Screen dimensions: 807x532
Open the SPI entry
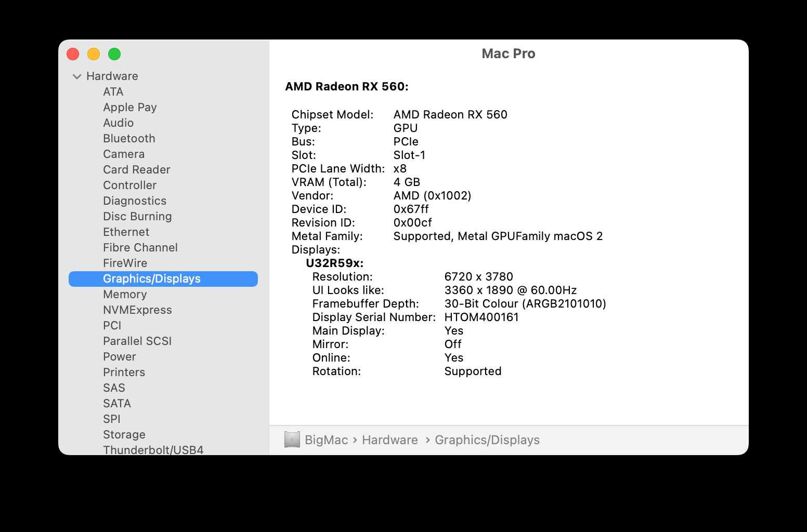[111, 419]
